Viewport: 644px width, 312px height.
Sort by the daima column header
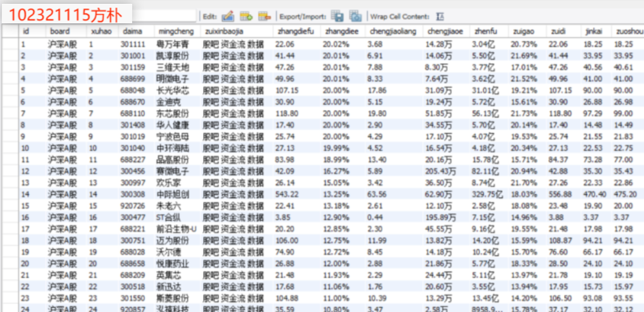pyautogui.click(x=136, y=31)
